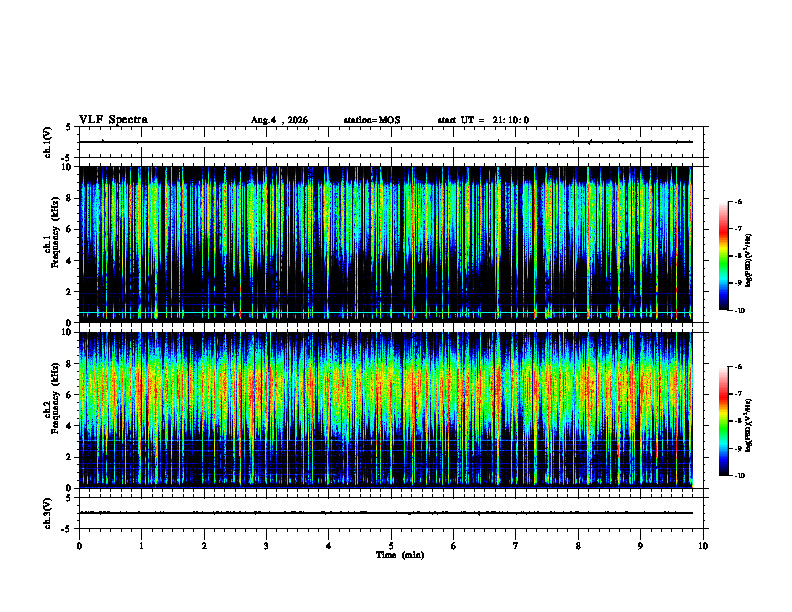
Task: Click the "-10" label on ch.1 color scale
Action: 739,310
